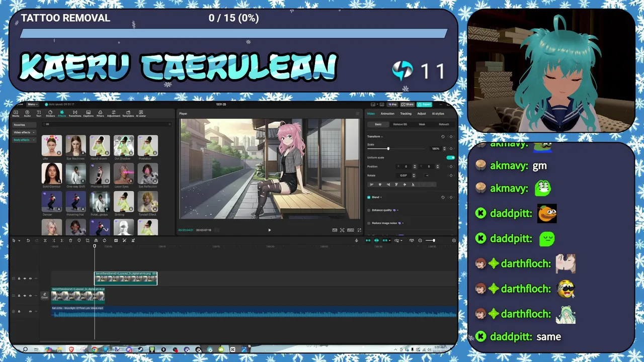Open the Captions panel icon

[89, 114]
